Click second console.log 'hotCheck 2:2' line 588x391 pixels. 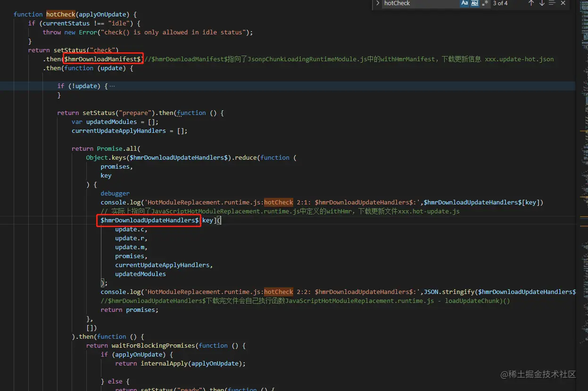338,292
